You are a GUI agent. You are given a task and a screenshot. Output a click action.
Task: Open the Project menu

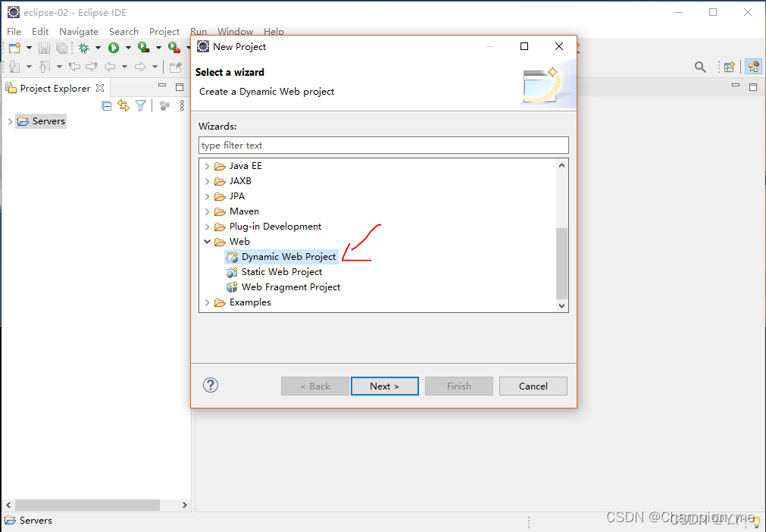tap(164, 31)
